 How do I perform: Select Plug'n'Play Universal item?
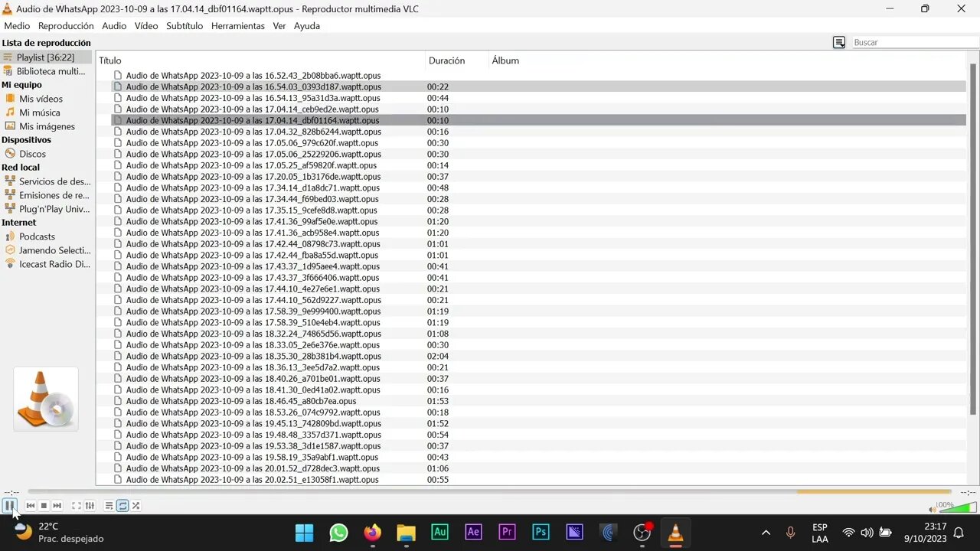[46, 209]
